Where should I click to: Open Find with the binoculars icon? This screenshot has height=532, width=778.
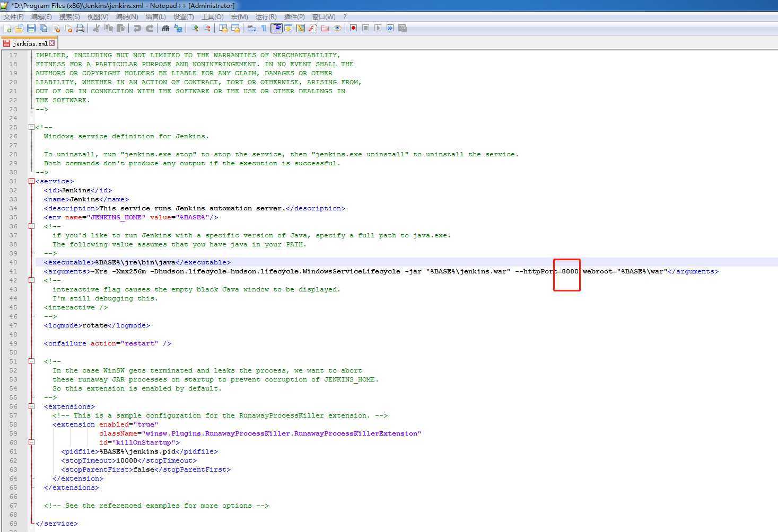(165, 28)
